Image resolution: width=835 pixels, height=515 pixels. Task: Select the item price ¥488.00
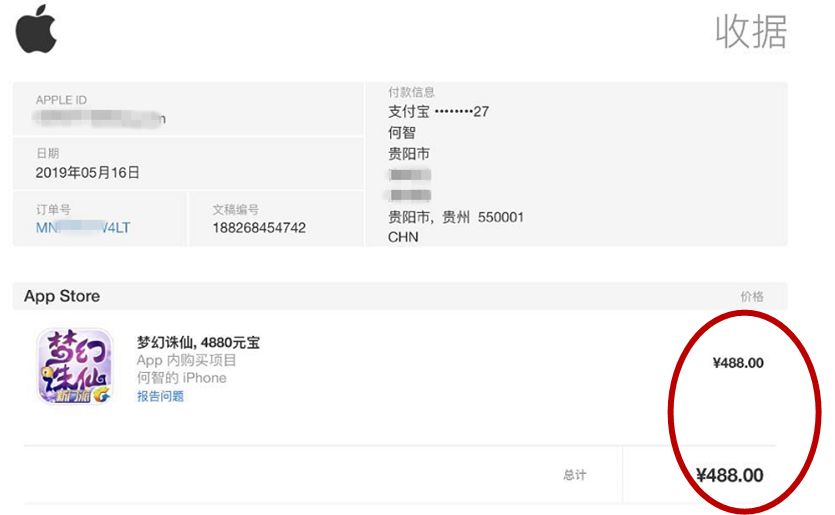[738, 363]
